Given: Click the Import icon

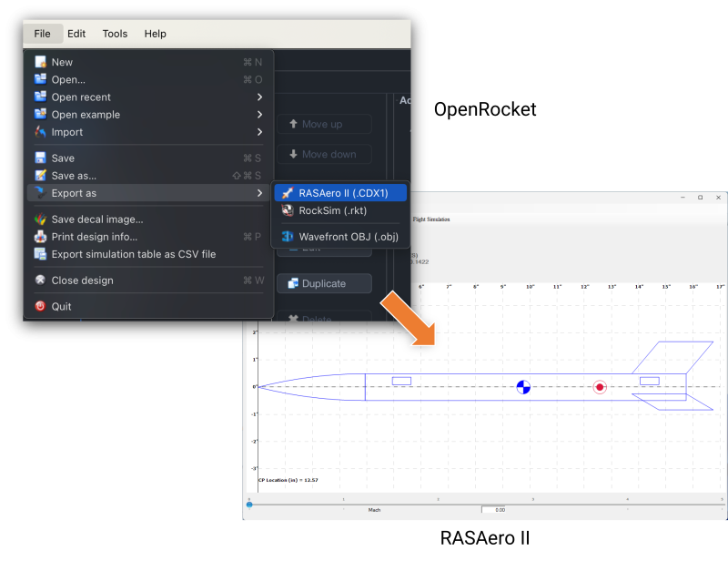Looking at the screenshot, I should (41, 132).
